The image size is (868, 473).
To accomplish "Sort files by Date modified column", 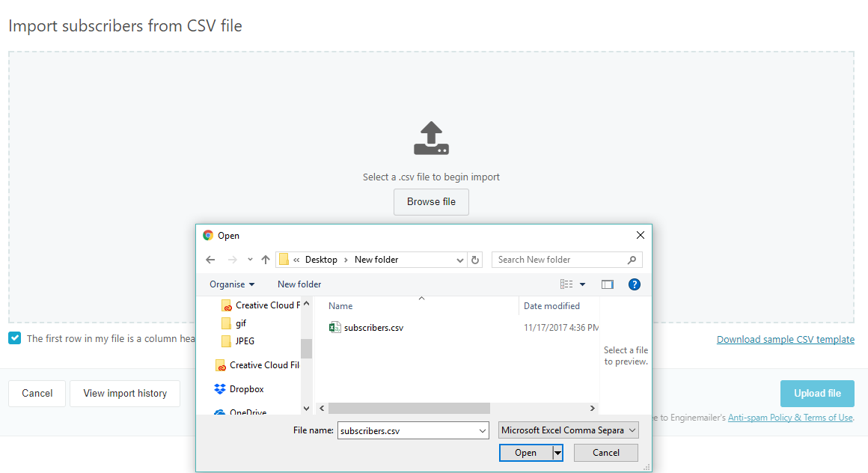I will 551,306.
